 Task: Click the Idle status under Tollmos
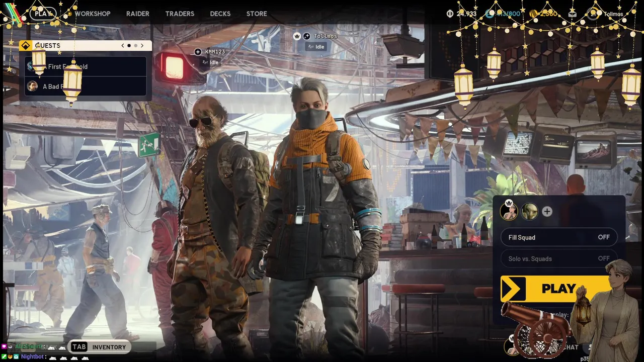tap(316, 47)
